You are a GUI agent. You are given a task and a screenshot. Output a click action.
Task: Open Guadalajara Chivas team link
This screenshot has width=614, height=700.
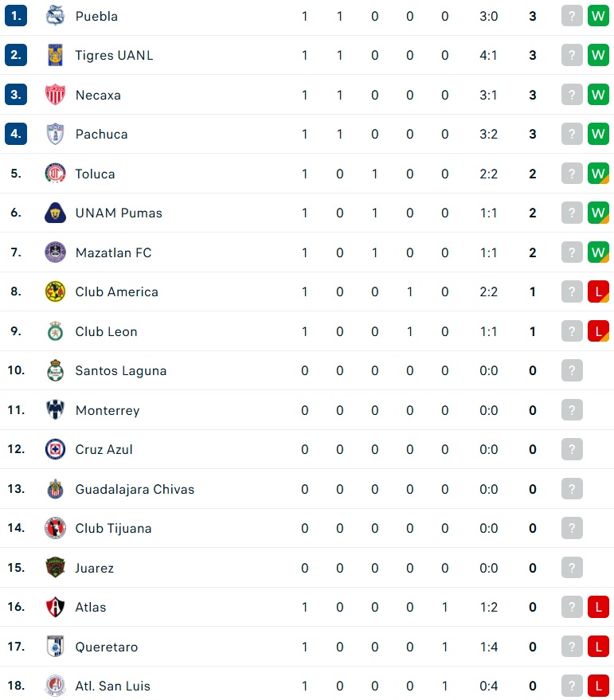pos(135,489)
